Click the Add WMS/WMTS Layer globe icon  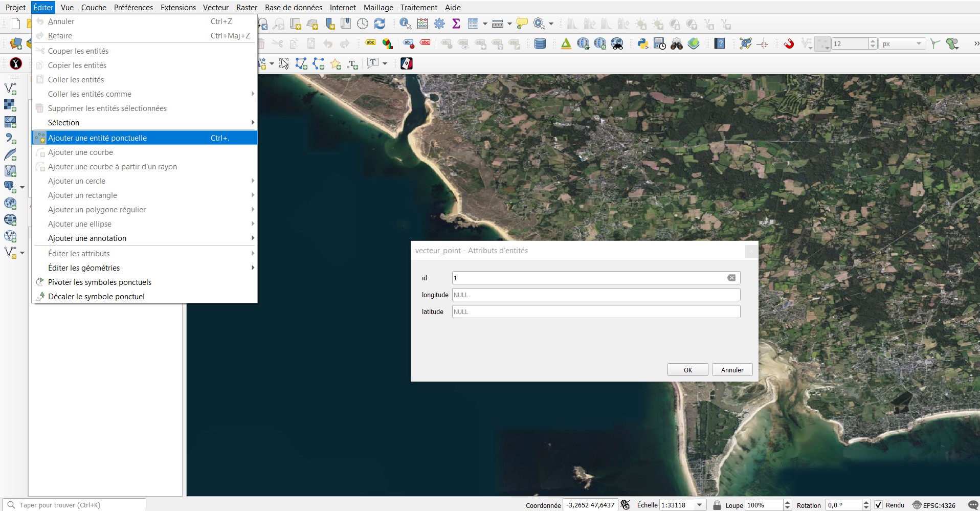(10, 203)
